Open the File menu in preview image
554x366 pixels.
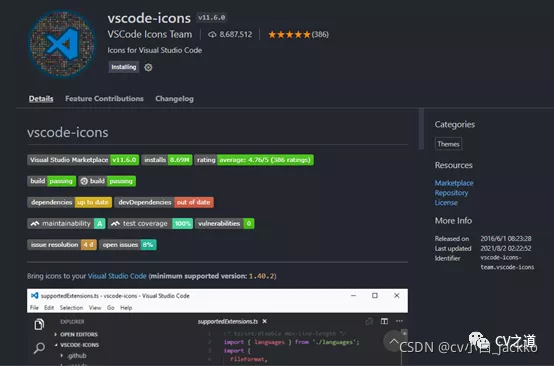[34, 308]
